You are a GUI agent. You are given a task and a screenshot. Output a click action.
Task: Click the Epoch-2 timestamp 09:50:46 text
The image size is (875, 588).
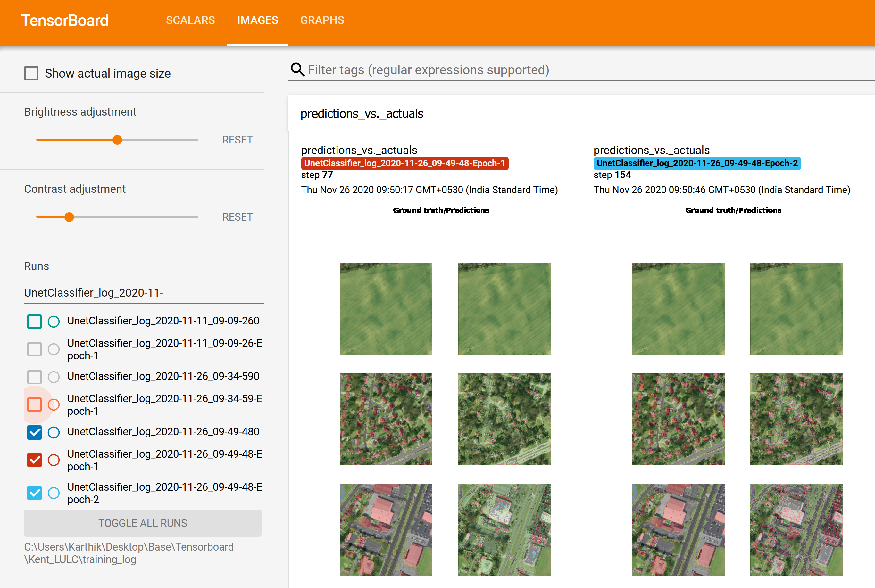(x=721, y=190)
